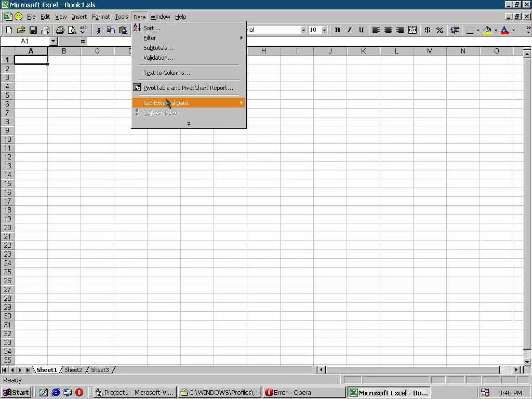
Task: Open the Borders dropdown arrow
Action: pos(478,31)
